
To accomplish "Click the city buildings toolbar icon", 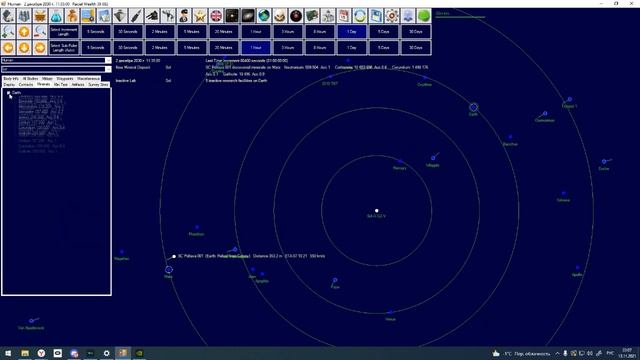I will point(24,16).
